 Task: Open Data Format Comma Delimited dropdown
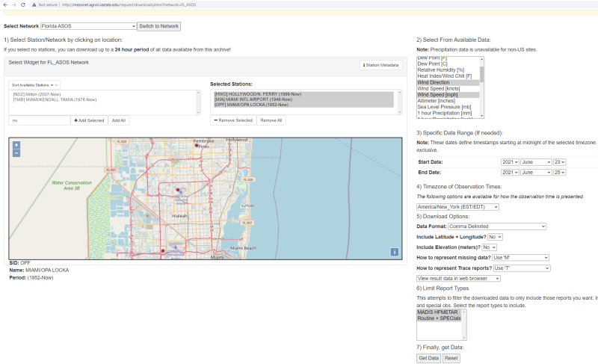pyautogui.click(x=497, y=226)
